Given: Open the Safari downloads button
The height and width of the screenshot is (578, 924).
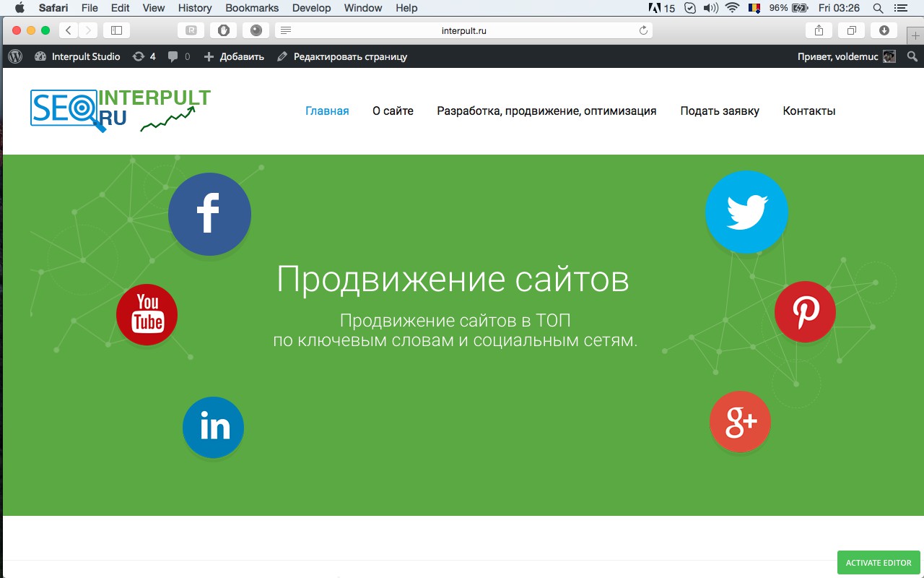Looking at the screenshot, I should click(x=884, y=30).
